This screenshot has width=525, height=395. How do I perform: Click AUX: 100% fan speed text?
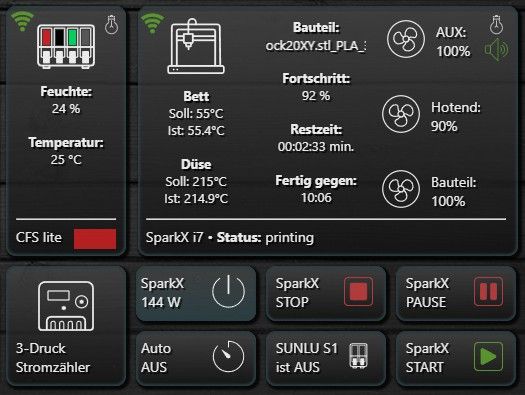tap(453, 42)
